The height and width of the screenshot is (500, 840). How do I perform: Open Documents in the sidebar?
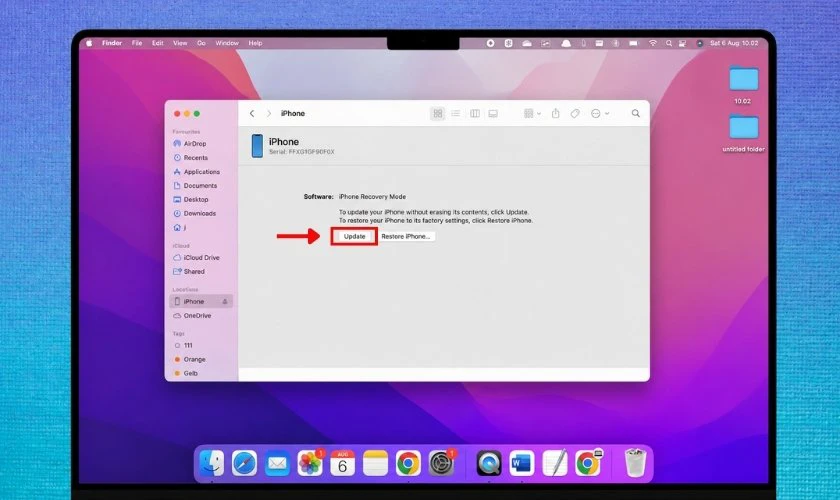(201, 185)
